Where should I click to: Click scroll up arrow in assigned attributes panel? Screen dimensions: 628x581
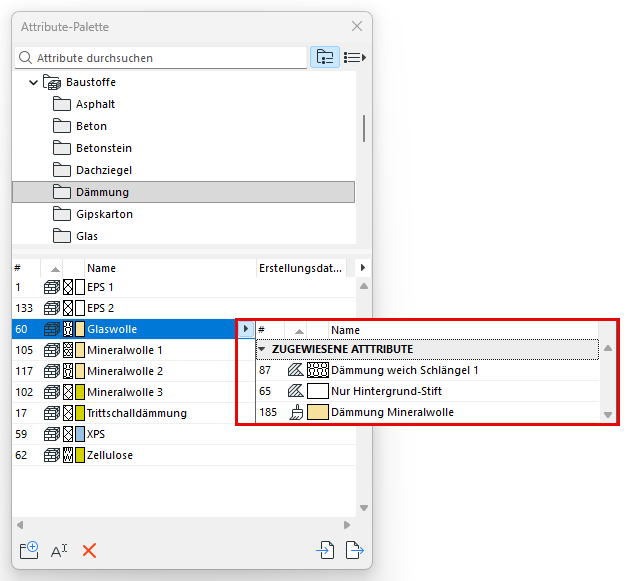[608, 348]
